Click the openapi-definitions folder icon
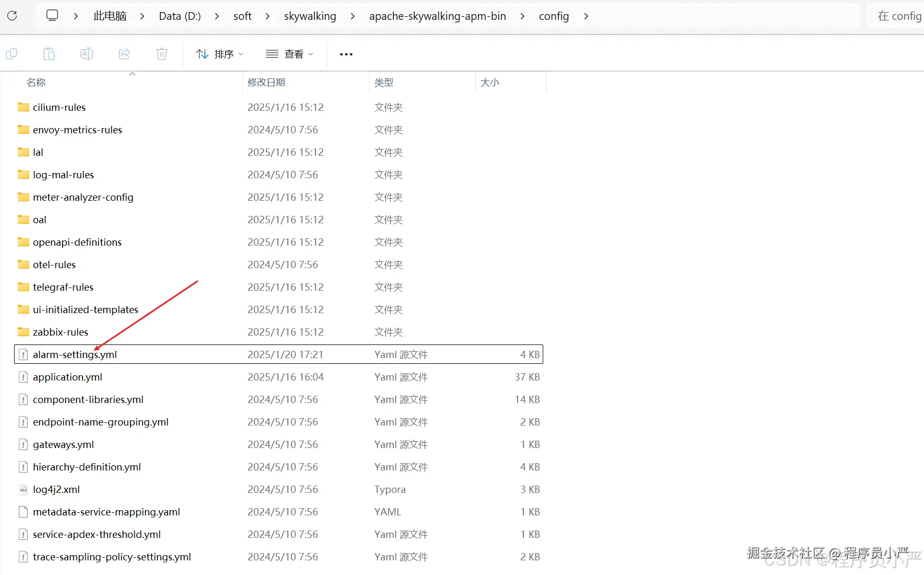The height and width of the screenshot is (575, 924). tap(24, 242)
